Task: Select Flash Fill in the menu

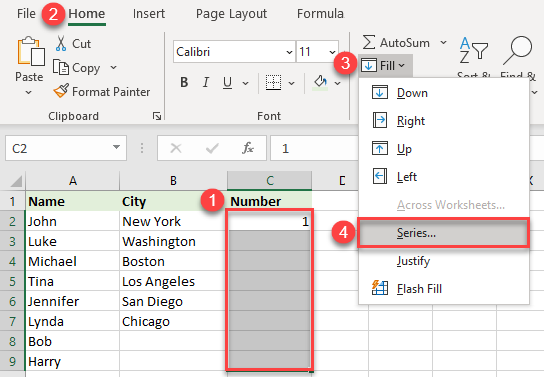Action: point(443,289)
